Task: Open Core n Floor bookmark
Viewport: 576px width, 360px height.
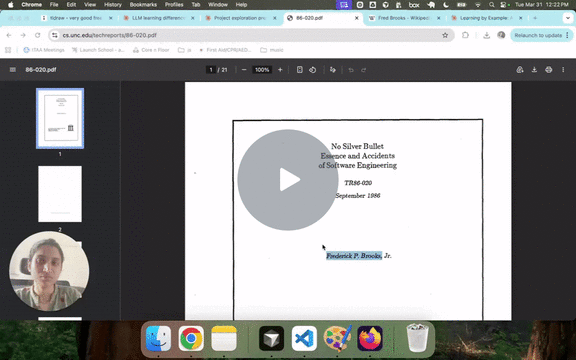Action: coord(151,50)
